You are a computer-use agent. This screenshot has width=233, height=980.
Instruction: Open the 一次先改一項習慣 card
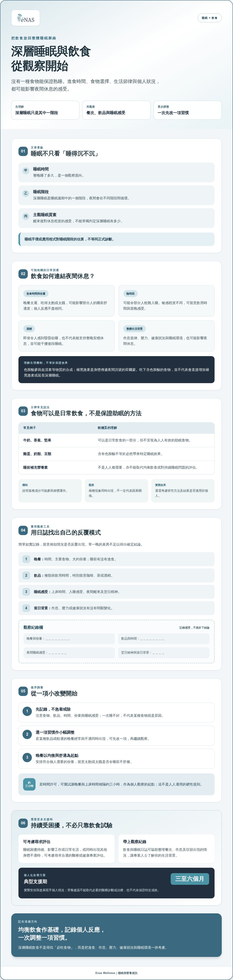[187, 110]
